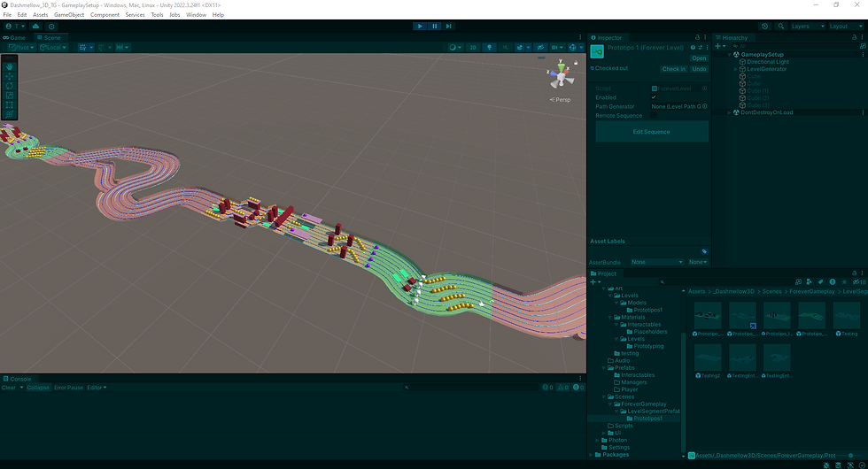Expand DontDestroyOnLoad in Hierarchy
The height and width of the screenshot is (469, 868).
click(x=729, y=112)
